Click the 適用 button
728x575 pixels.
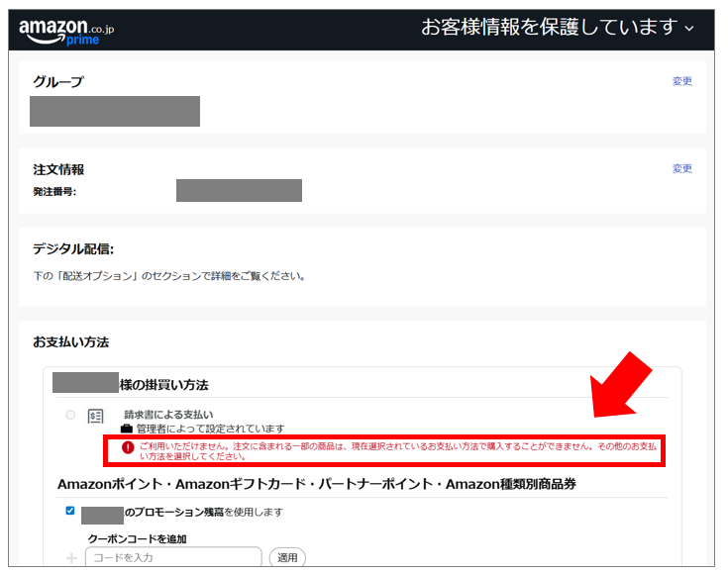tap(287, 557)
